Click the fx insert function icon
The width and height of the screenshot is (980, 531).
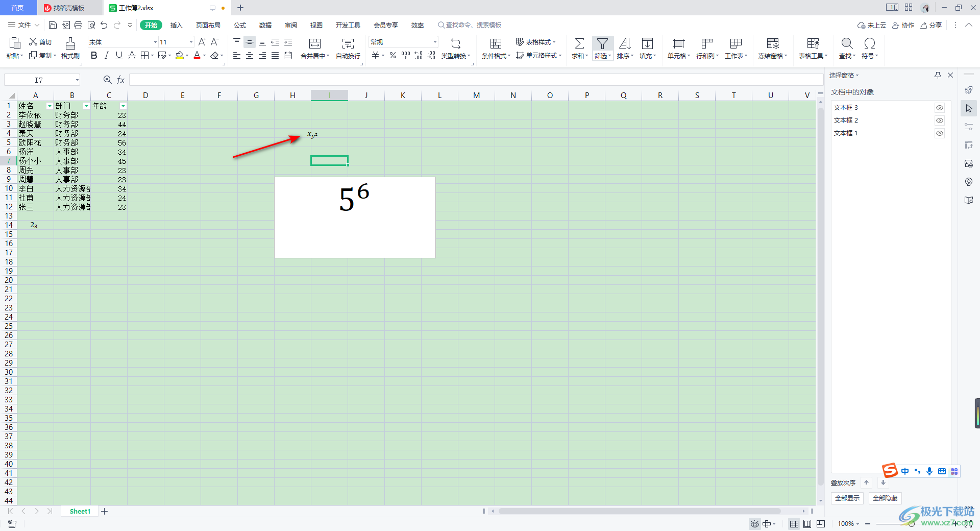121,80
